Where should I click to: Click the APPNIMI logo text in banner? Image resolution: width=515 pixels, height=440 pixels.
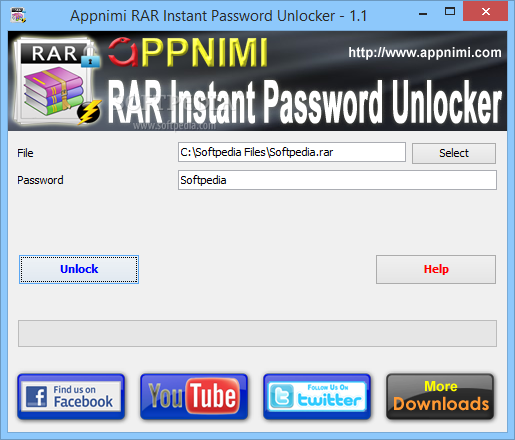click(188, 52)
